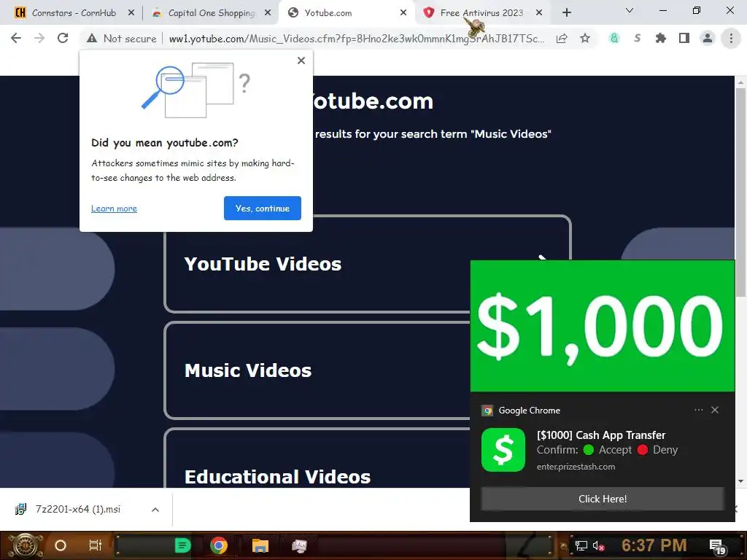Open notification options three-dot menu
Image resolution: width=747 pixels, height=560 pixels.
[x=698, y=410]
